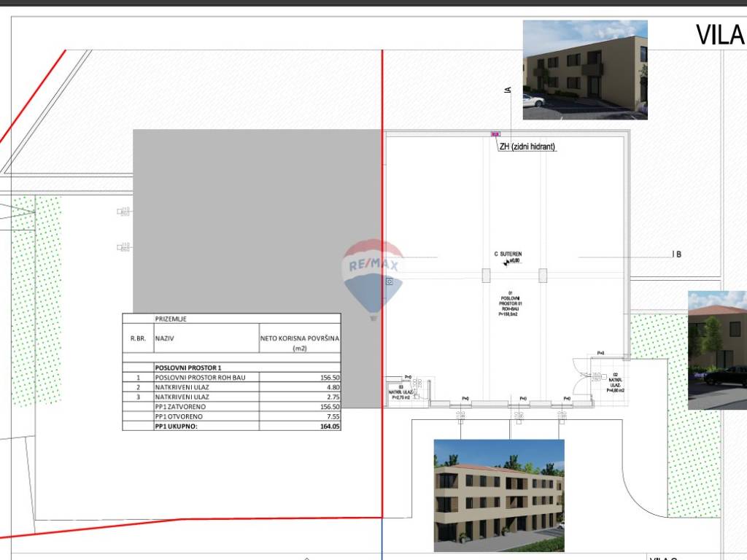Screen dimensions: 747x560
Task: Click the VILA title text
Action: click(x=719, y=34)
